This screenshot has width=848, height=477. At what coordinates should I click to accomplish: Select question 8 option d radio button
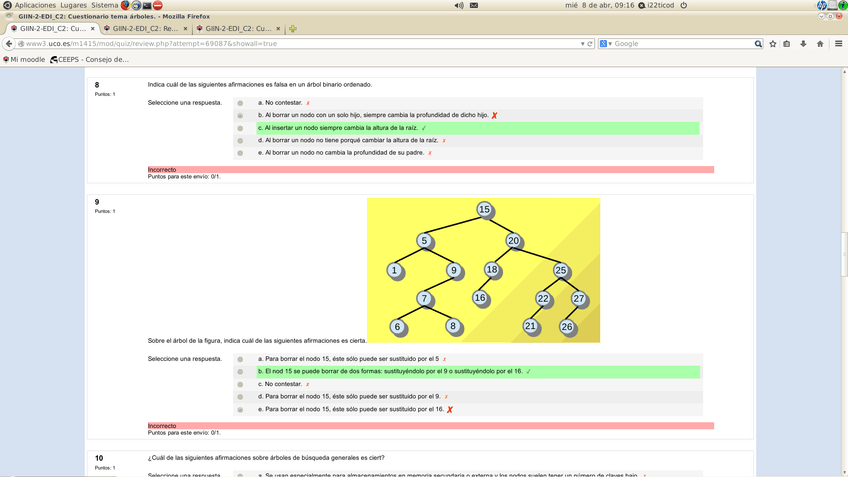click(x=240, y=141)
